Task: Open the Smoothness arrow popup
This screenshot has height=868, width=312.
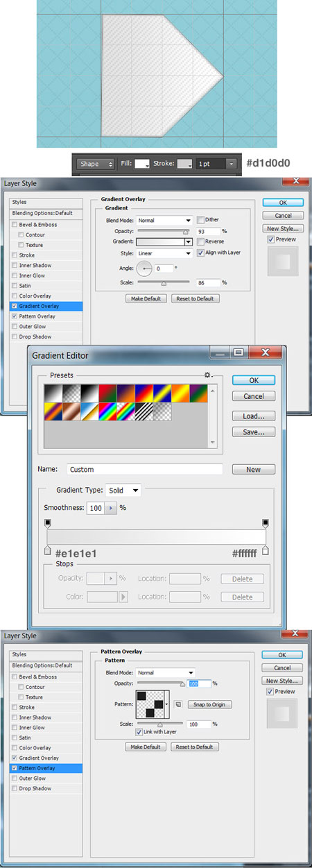Action: (x=111, y=508)
